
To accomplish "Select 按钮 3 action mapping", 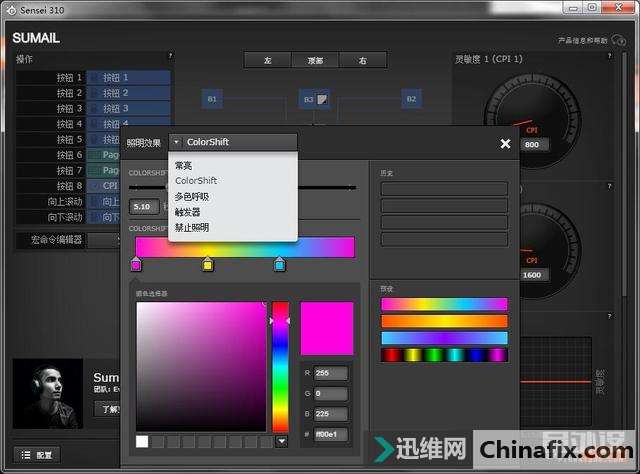I will [129, 109].
